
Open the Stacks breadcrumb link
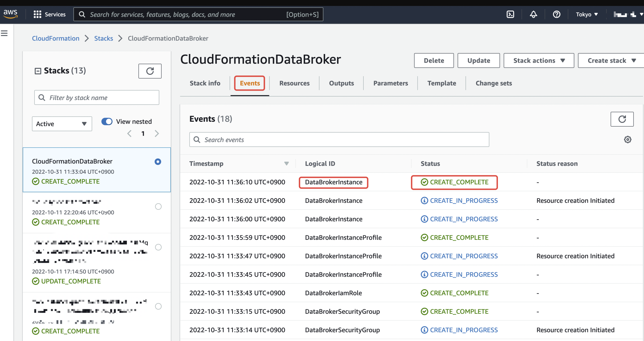coord(104,38)
